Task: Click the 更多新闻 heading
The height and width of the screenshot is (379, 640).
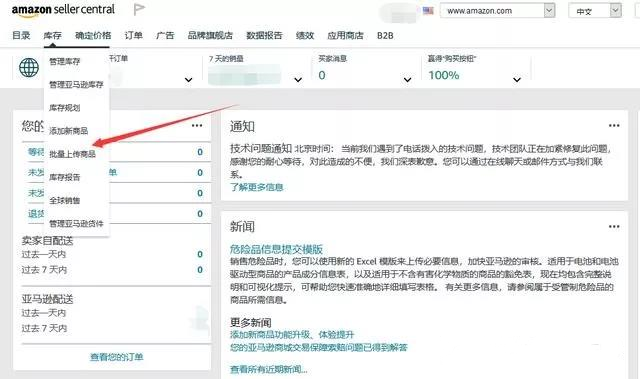Action: click(x=251, y=323)
